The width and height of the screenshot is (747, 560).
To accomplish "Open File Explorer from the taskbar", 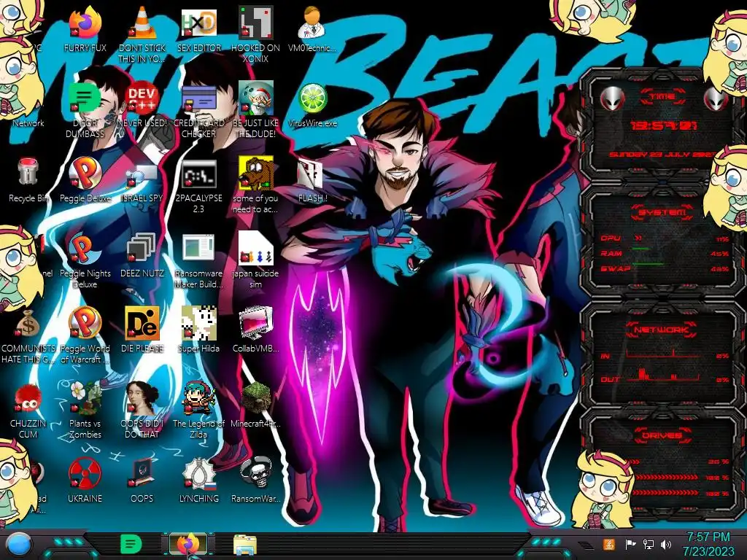I will click(x=245, y=544).
